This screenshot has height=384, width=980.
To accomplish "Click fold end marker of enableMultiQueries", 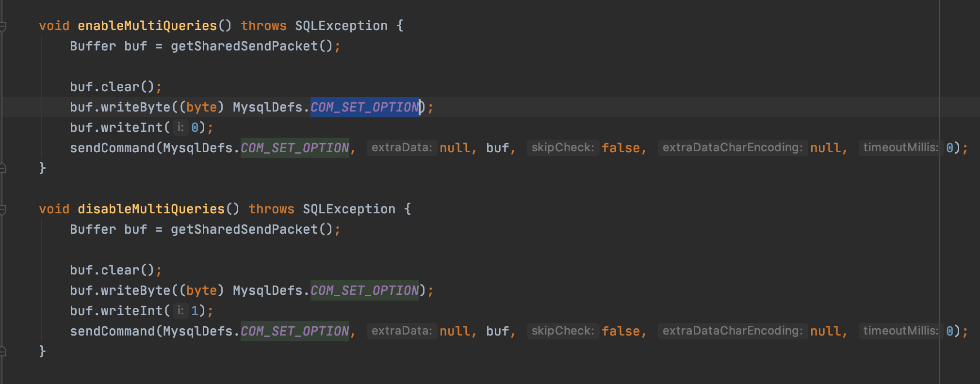I will 2,168.
